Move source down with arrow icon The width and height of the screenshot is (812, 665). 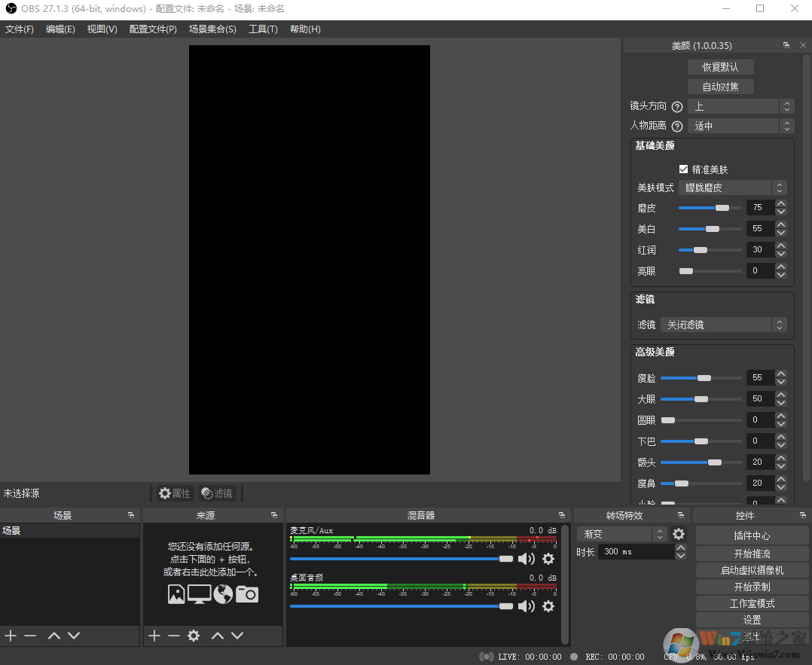coord(237,636)
